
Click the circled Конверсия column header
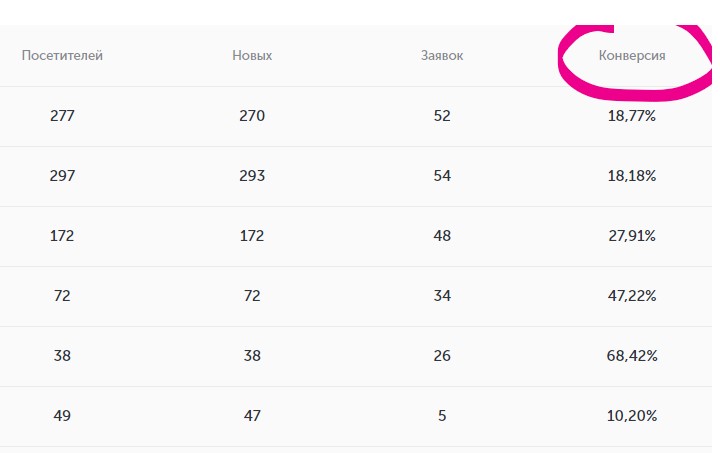[632, 56]
